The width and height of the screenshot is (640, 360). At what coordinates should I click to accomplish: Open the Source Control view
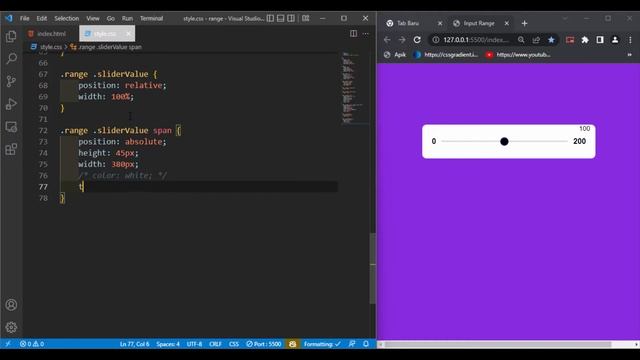point(11,81)
